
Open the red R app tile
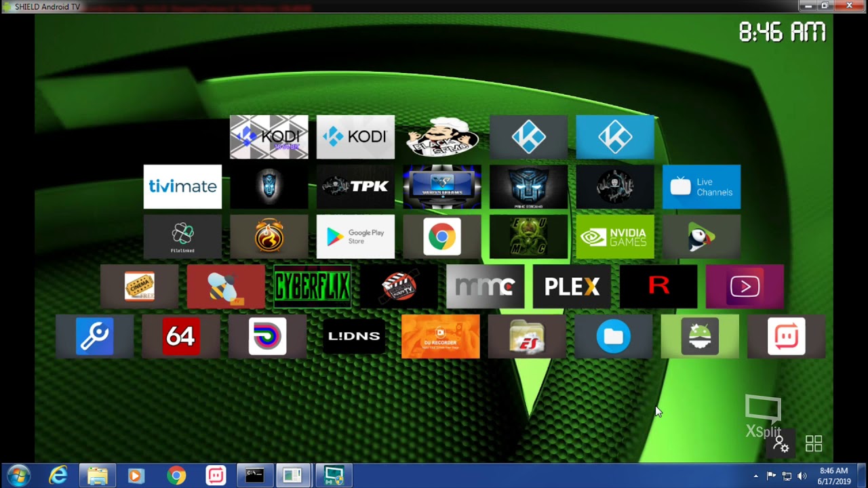(x=658, y=287)
